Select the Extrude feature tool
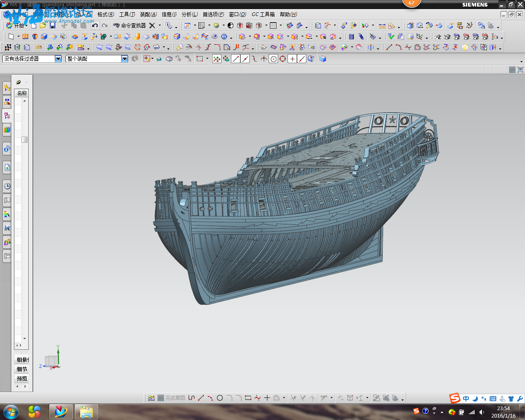 click(x=25, y=37)
